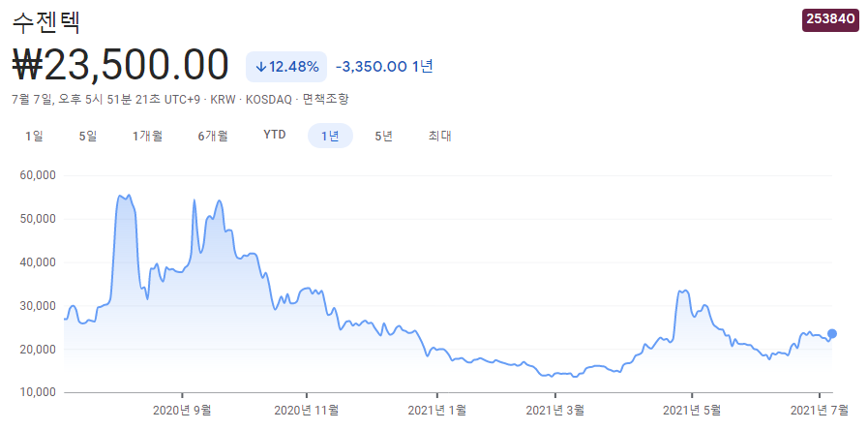The width and height of the screenshot is (868, 430).
Task: Click the KOSDAQ exchange label
Action: click(x=267, y=100)
